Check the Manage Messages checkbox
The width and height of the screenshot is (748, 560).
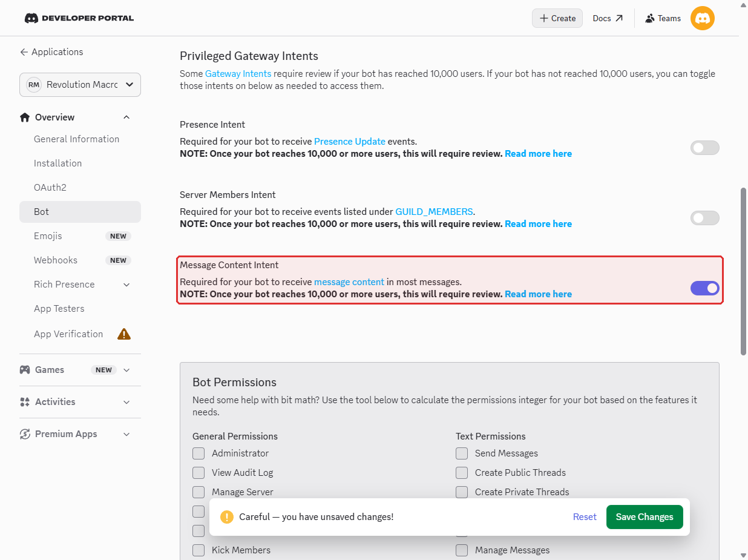(x=462, y=550)
